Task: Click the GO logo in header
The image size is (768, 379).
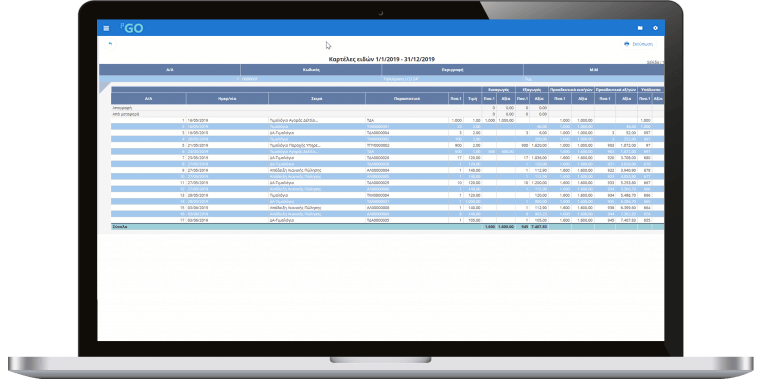Action: click(x=132, y=28)
